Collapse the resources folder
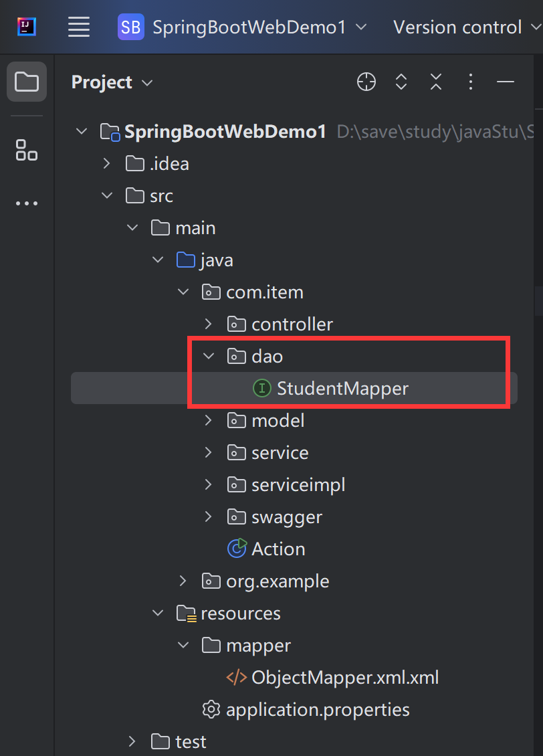The image size is (543, 756). click(158, 613)
